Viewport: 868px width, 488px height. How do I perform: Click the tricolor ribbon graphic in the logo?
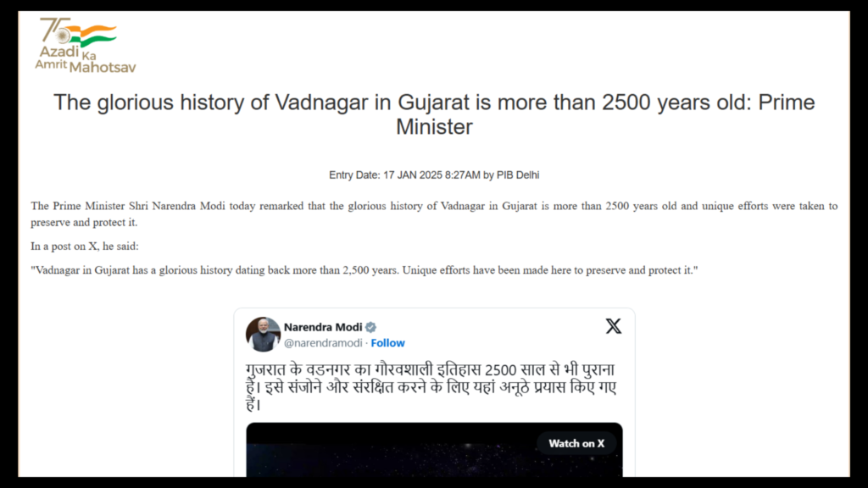(93, 36)
